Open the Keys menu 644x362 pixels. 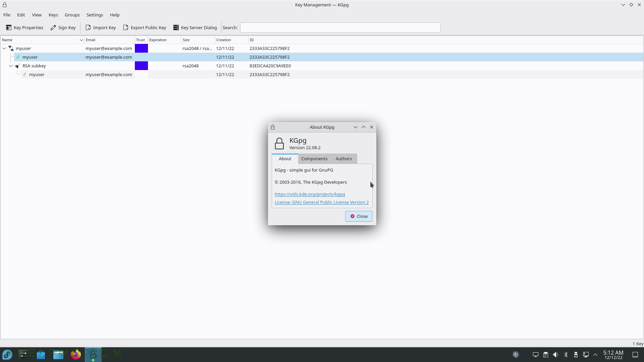click(x=53, y=15)
